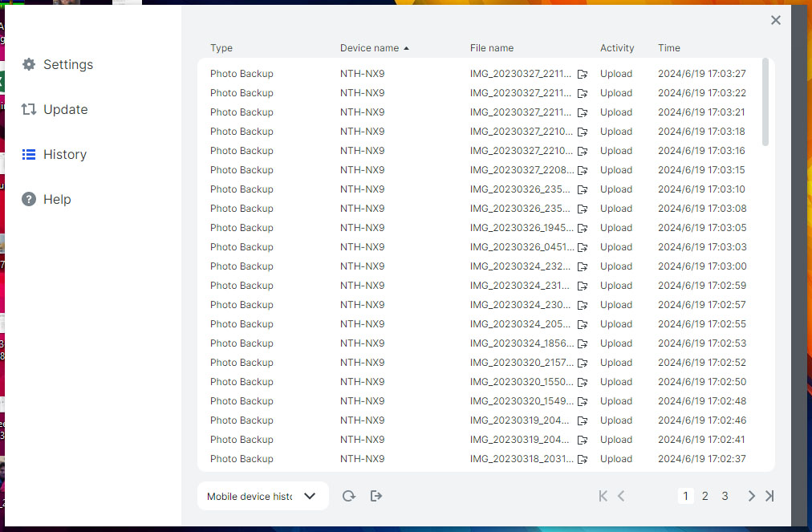Go to page 3 of history
Screen dimensions: 812x532
click(725, 496)
